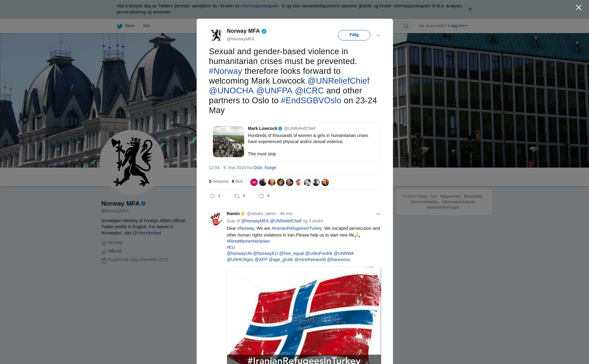The width and height of the screenshot is (589, 364).
Task: Click the retweet icon with 5 count
Action: pos(237,196)
